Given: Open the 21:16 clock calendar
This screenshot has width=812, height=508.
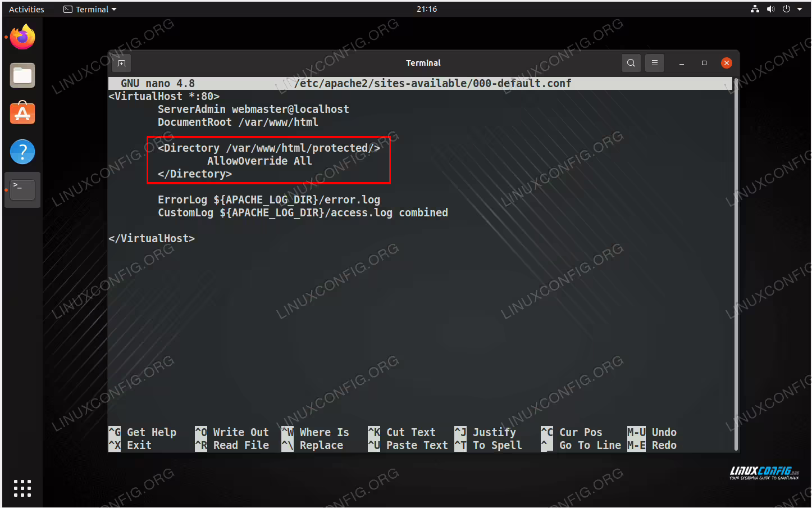Looking at the screenshot, I should pos(427,9).
